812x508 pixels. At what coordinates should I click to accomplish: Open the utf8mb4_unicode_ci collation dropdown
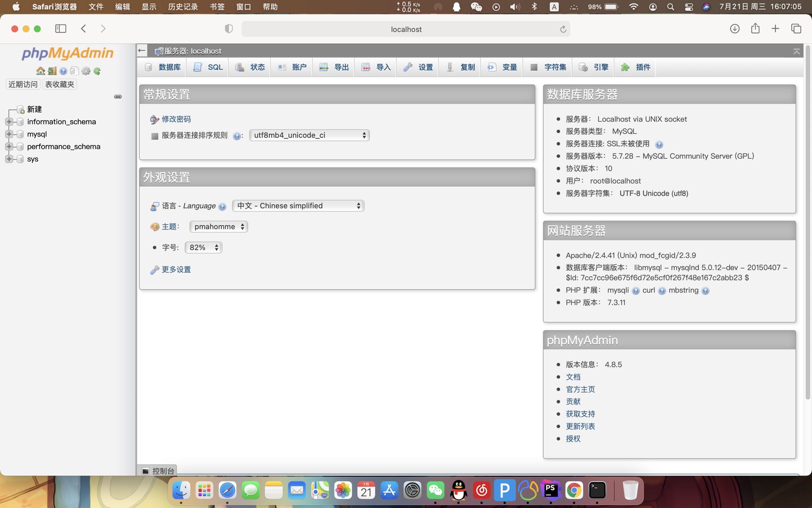pyautogui.click(x=309, y=135)
